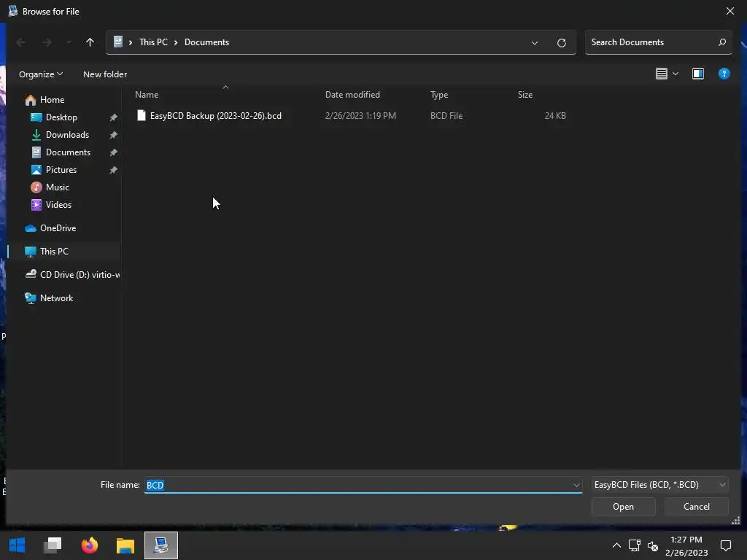Expand the File name dropdown arrow
Image resolution: width=747 pixels, height=560 pixels.
click(x=576, y=485)
